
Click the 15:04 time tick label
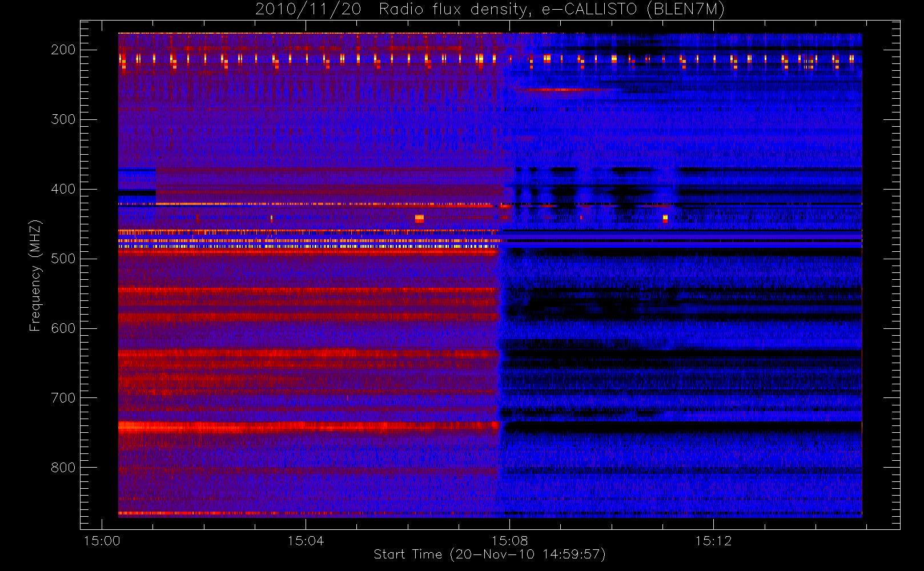(x=306, y=541)
